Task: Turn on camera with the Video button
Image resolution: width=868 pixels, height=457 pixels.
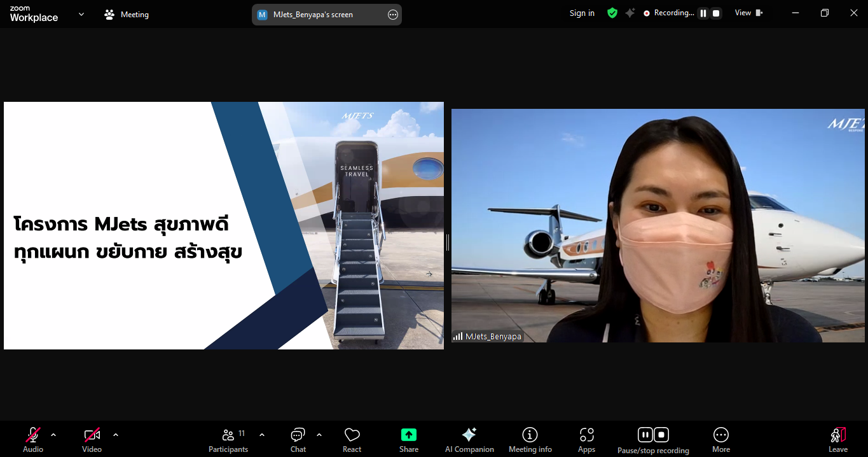Action: click(92, 440)
